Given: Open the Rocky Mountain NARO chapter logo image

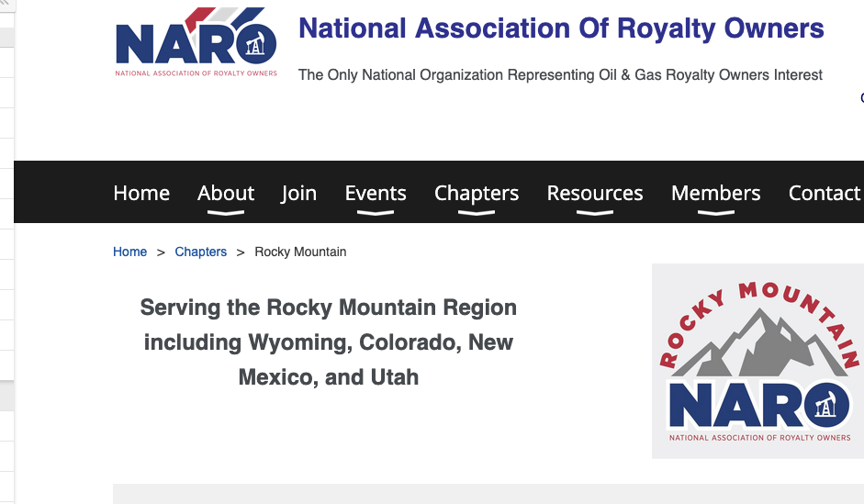Looking at the screenshot, I should pos(757,361).
